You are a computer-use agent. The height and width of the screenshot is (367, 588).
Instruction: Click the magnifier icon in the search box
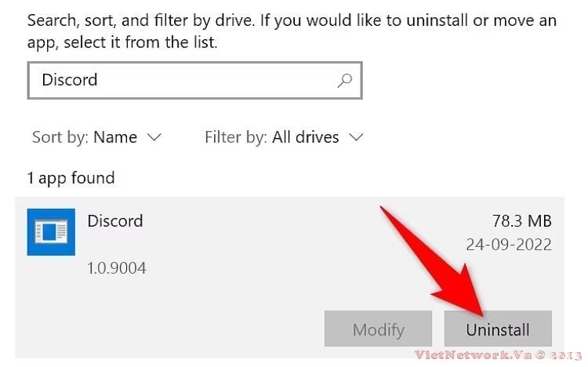[344, 80]
